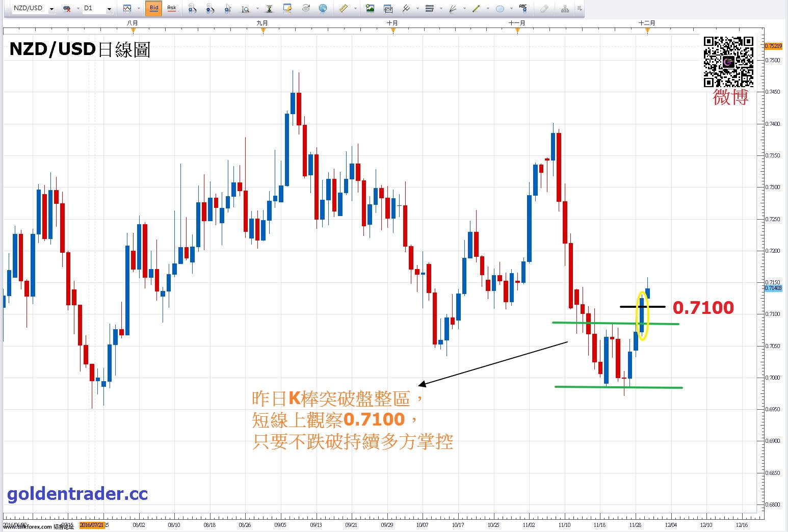
Task: Select the cursor zoom tool
Action: pyautogui.click(x=227, y=9)
